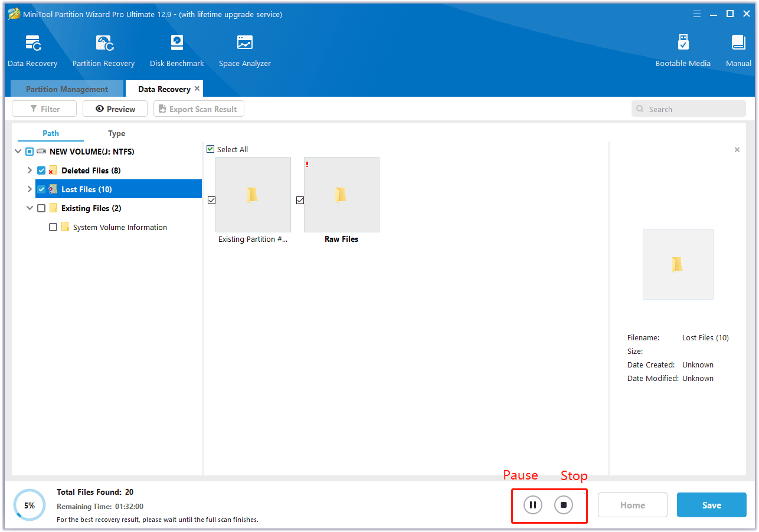
Task: Open Bootable Media builder
Action: pos(683,51)
